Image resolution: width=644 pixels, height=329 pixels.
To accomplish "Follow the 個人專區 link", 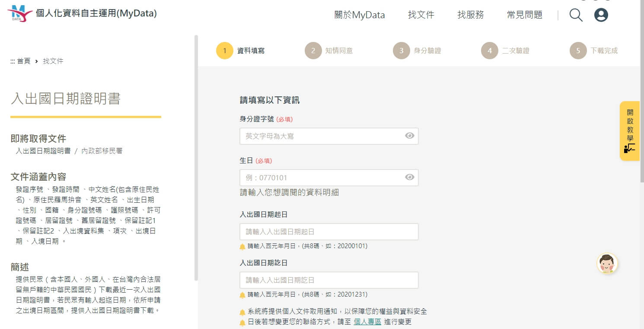I will coord(367,322).
